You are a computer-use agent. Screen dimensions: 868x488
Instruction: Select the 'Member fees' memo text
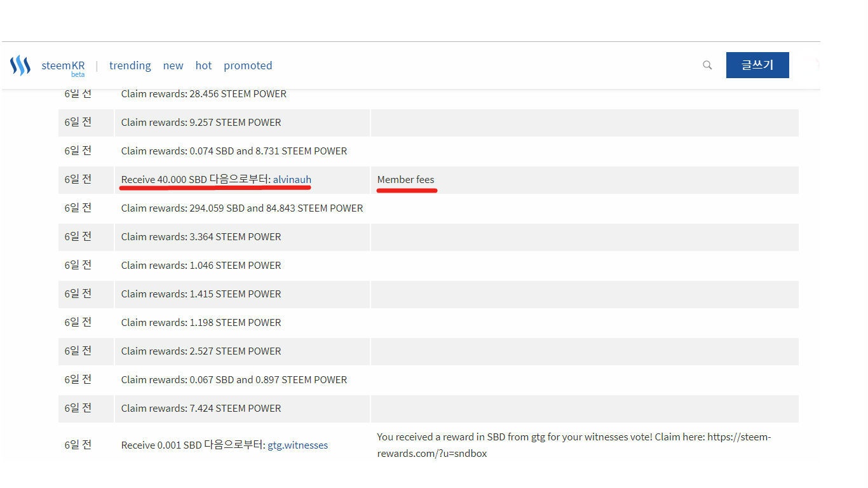click(406, 180)
